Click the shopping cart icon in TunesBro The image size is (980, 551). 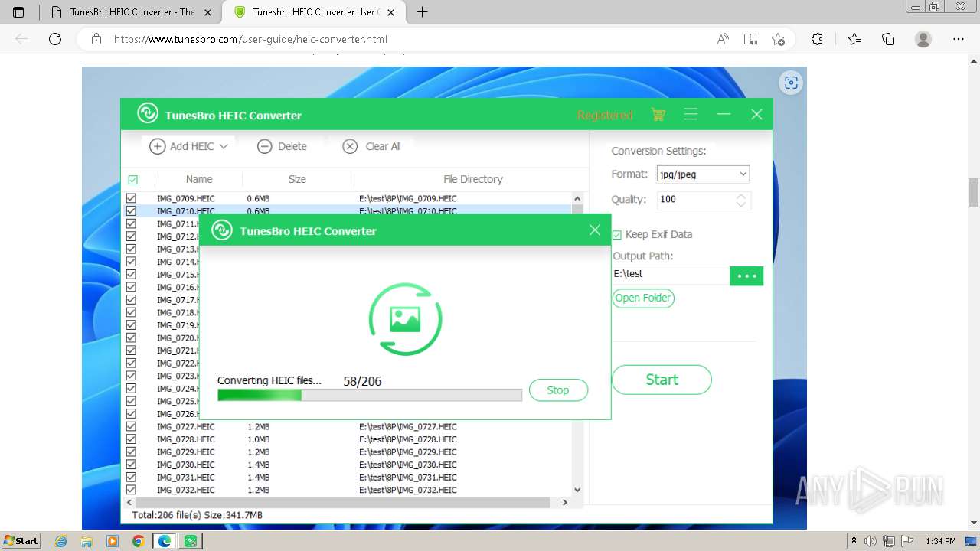(658, 115)
